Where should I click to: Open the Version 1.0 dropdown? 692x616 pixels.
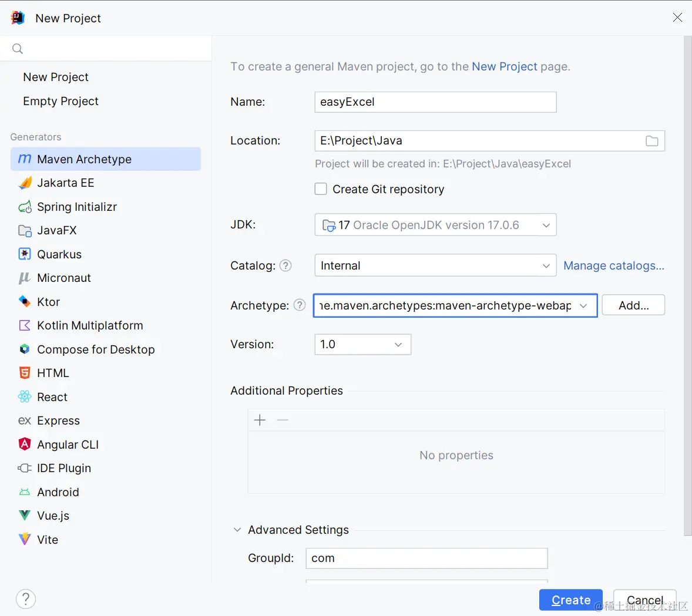point(363,344)
